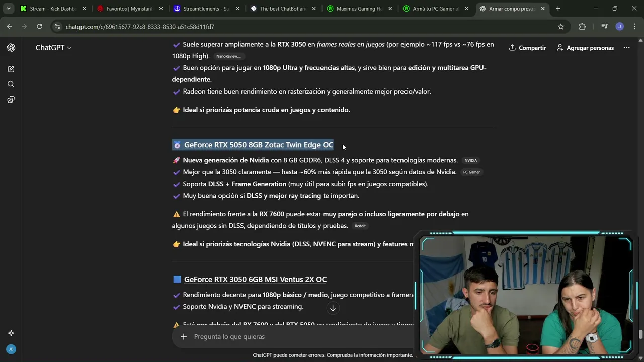Bookmark this page with star icon

pos(561,27)
